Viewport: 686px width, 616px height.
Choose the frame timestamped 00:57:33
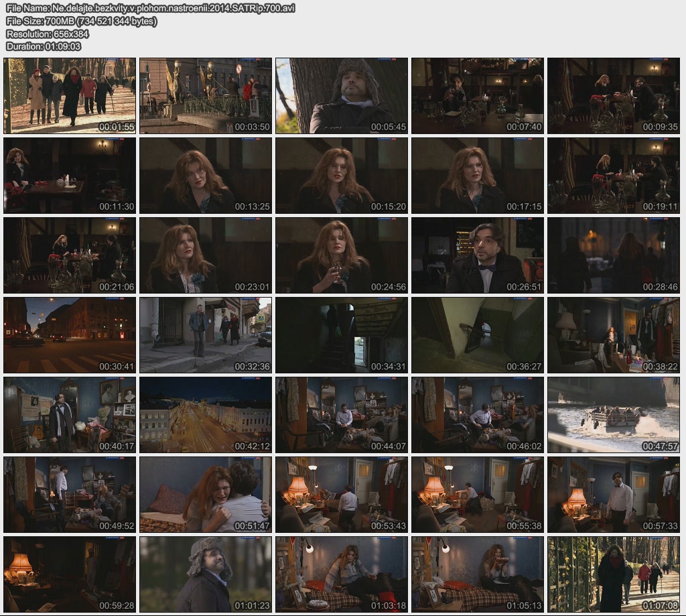tap(614, 495)
